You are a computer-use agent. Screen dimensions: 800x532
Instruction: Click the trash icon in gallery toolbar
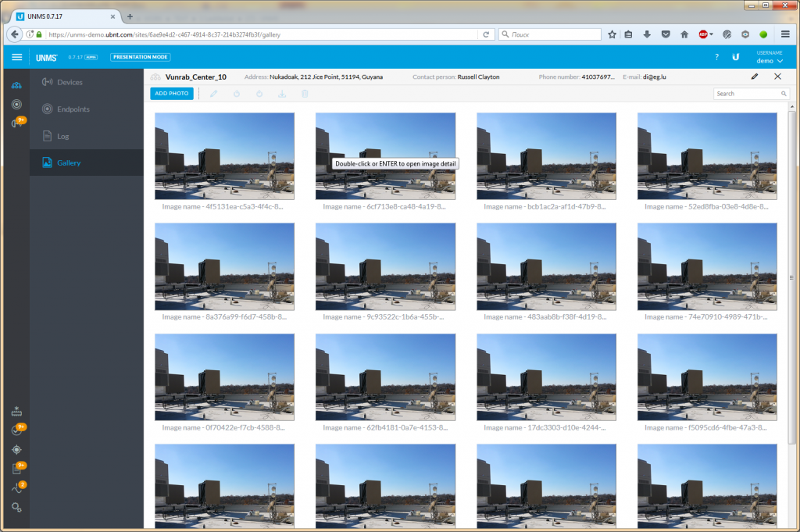pos(305,94)
